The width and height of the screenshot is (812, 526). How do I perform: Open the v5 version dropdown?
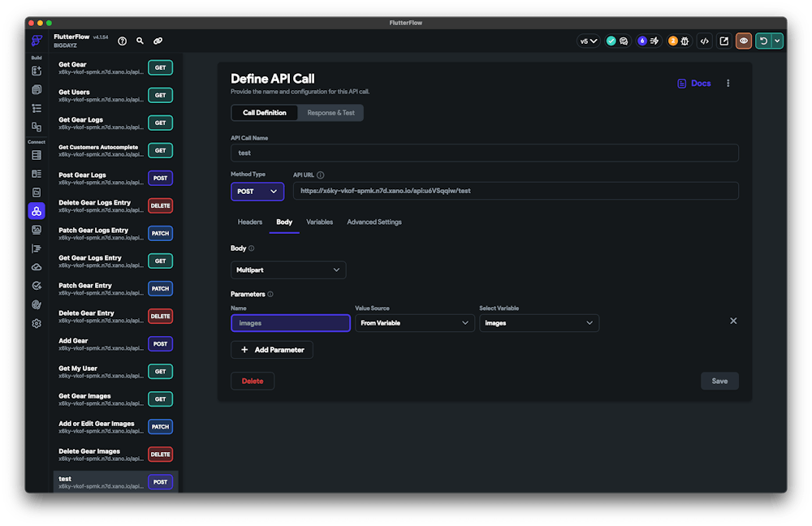tap(588, 41)
